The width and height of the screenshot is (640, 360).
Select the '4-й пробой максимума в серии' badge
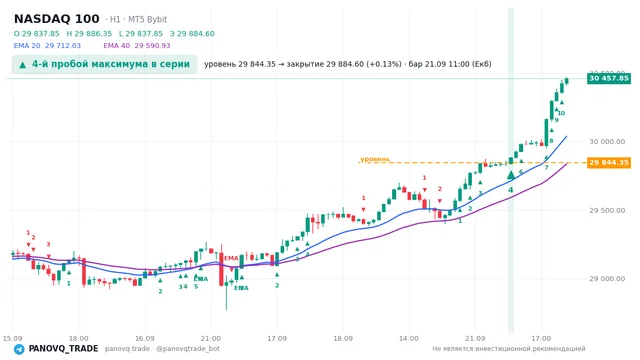point(104,64)
